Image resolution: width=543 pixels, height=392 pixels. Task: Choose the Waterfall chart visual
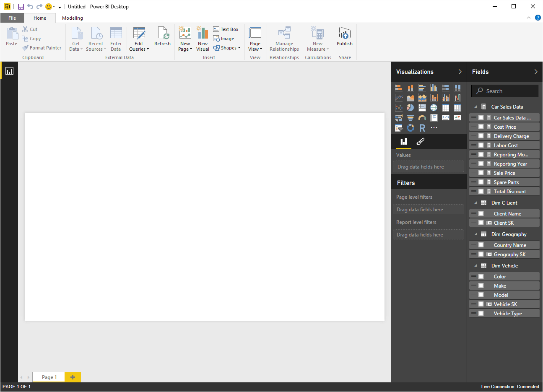click(457, 98)
